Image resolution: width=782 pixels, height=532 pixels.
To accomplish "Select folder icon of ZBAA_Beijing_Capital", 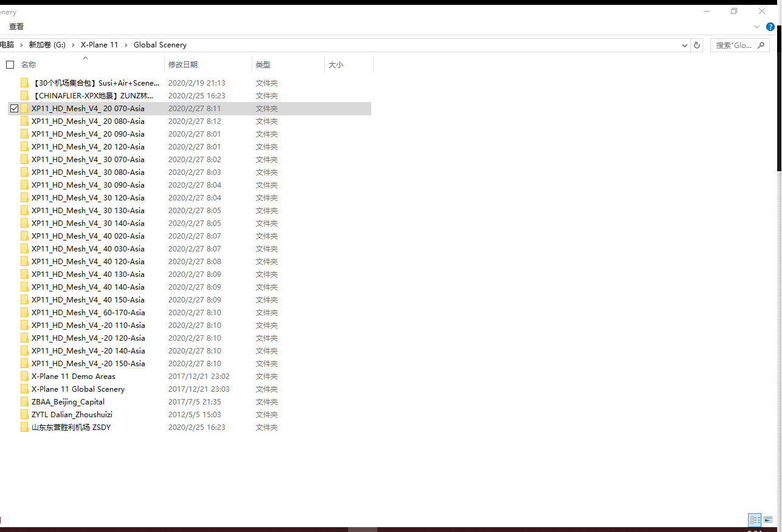I will pos(24,401).
